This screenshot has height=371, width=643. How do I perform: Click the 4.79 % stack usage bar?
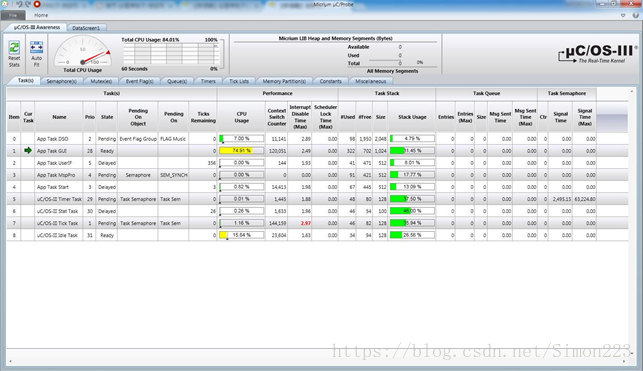click(412, 139)
